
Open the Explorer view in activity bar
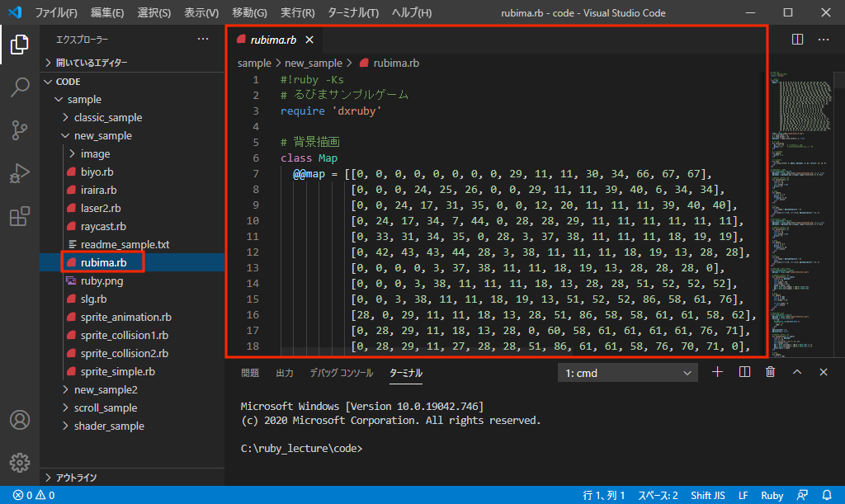tap(20, 45)
